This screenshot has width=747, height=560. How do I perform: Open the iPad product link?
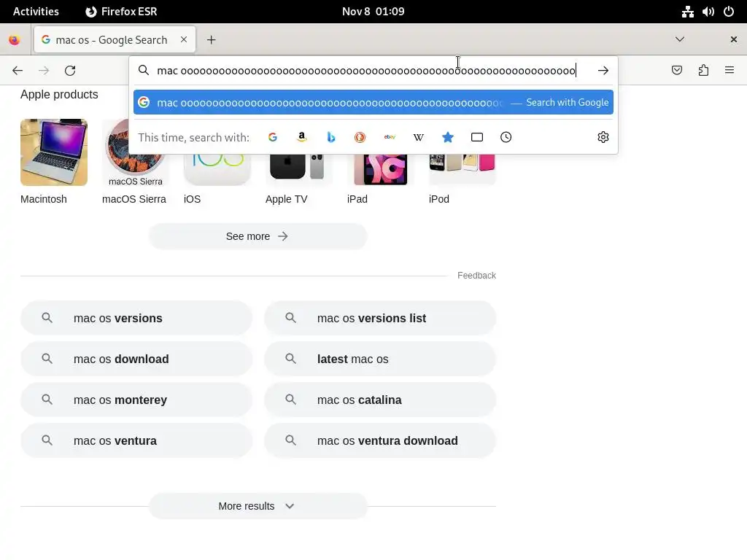pyautogui.click(x=357, y=199)
